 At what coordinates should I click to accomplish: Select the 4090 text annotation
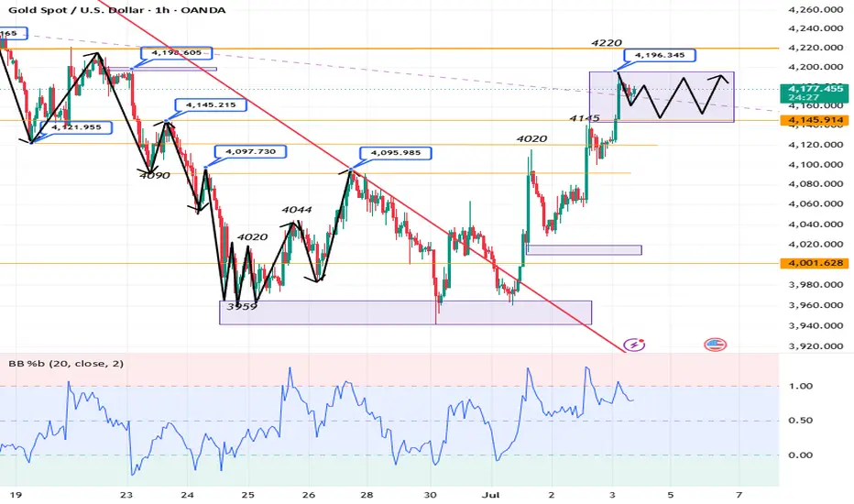(155, 175)
